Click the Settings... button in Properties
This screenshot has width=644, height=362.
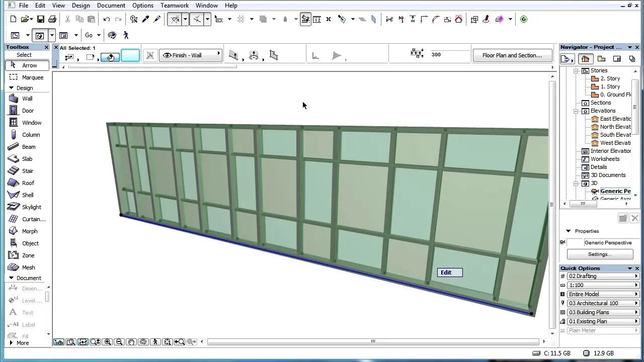pos(600,254)
